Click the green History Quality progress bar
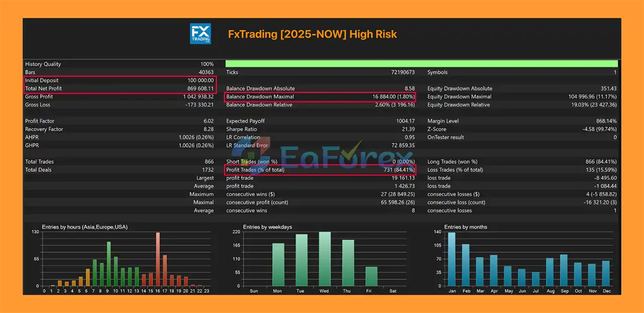 tap(421, 64)
